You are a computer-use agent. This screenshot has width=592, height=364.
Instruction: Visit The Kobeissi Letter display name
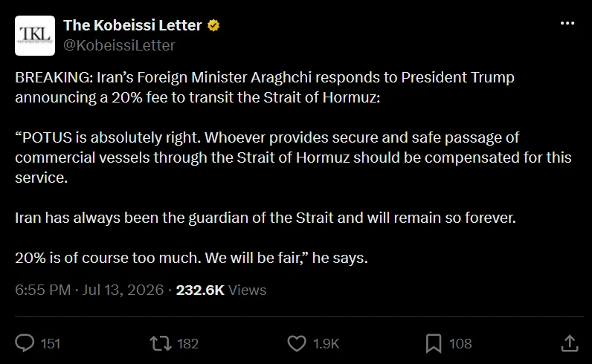tap(132, 25)
